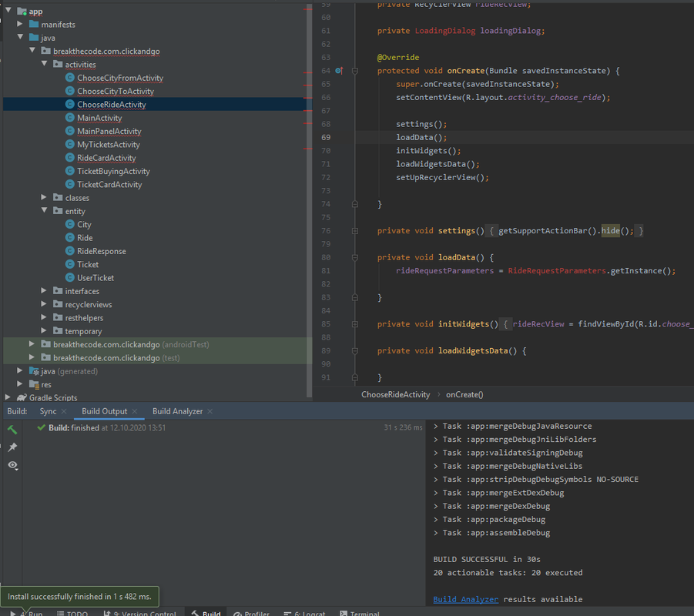Click the project tree vertical scrollbar
This screenshot has width=694, height=616.
point(309,199)
